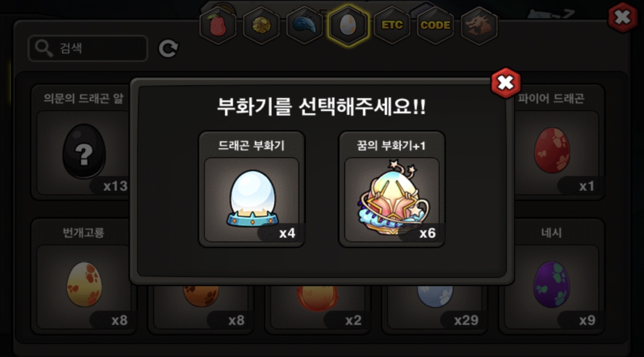Image resolution: width=644 pixels, height=357 pixels.
Task: Click the magnifying glass search icon
Action: pos(45,48)
